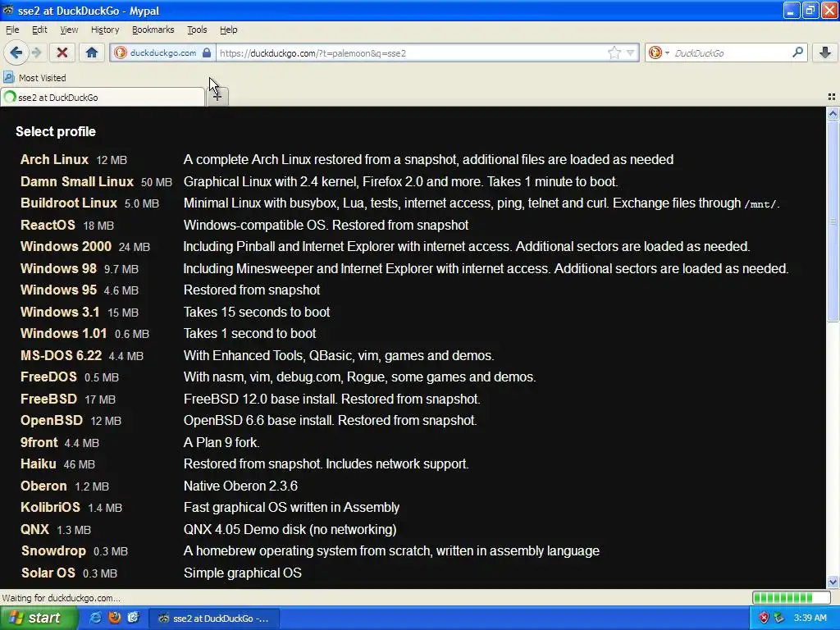Show tab groups with the grid icon
Viewport: 840px width, 630px height.
pyautogui.click(x=832, y=97)
